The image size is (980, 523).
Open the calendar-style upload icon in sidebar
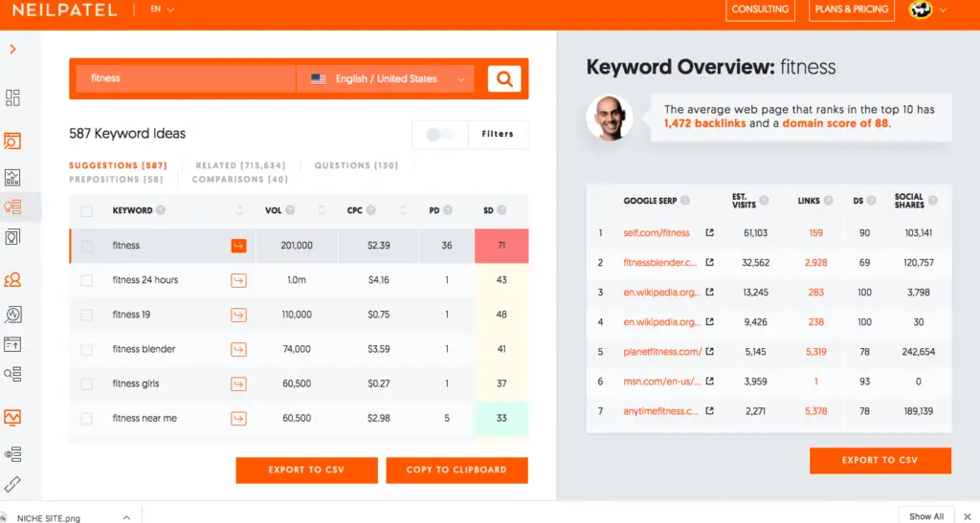pos(12,344)
